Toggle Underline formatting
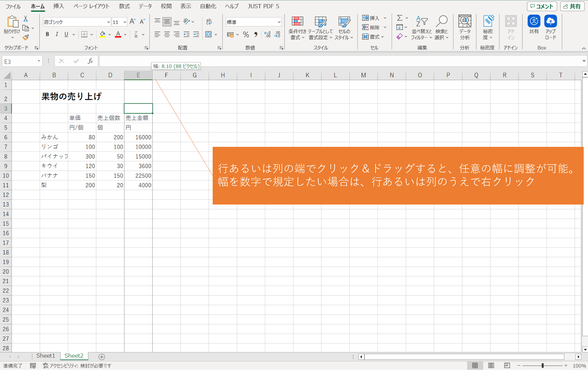Viewport: 588px width, 370px height. (66, 35)
